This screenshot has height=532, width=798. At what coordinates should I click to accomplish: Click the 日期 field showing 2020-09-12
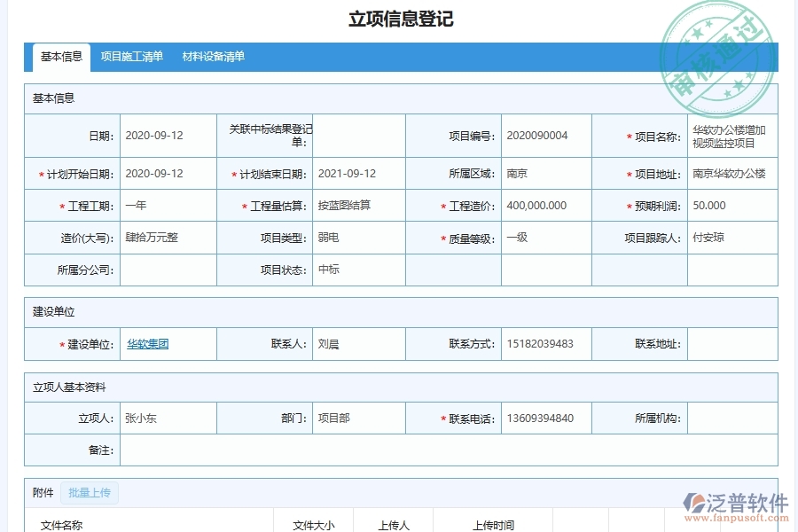click(x=168, y=135)
